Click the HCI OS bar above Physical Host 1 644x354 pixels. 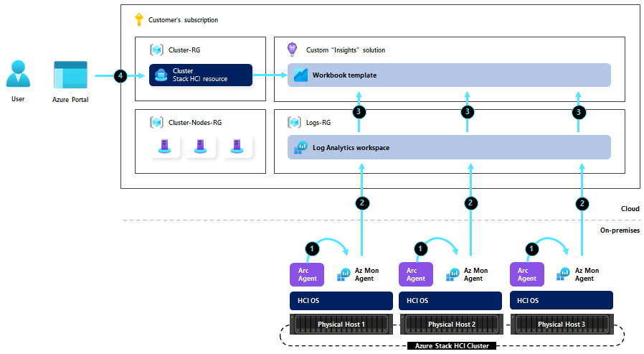pos(341,301)
